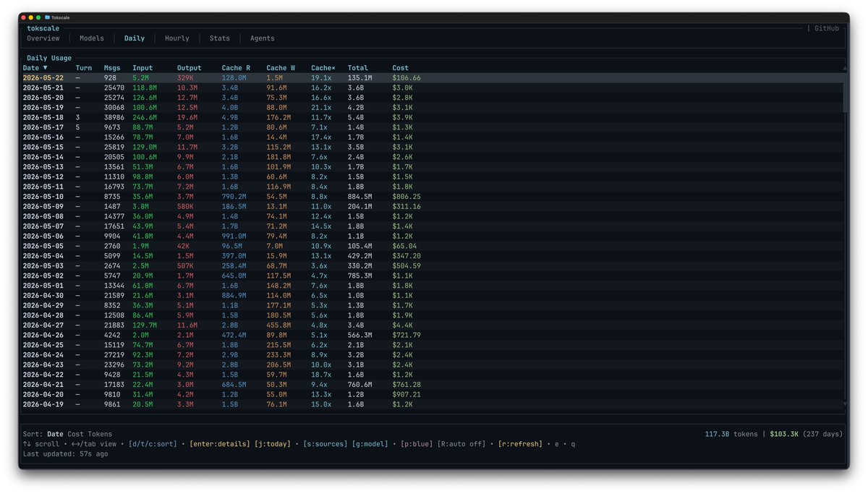This screenshot has height=494, width=868.
Task: Click the 128.0M cache read value
Action: coord(234,77)
